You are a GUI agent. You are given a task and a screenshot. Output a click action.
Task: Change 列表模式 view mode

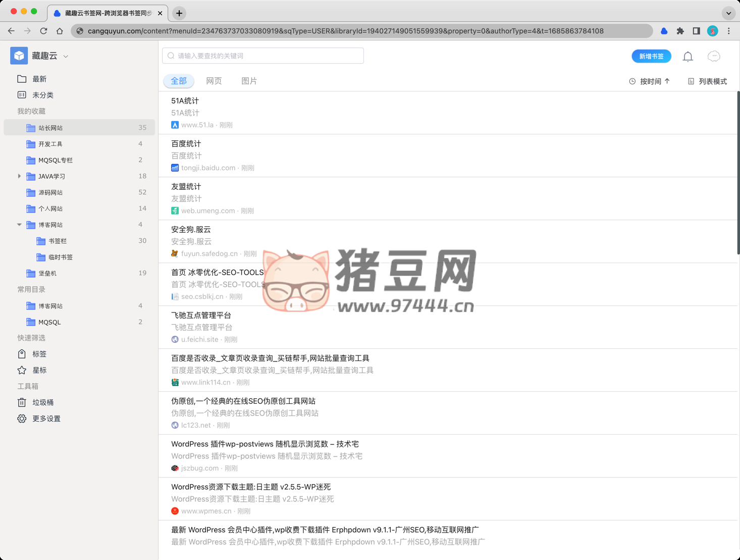(x=707, y=81)
